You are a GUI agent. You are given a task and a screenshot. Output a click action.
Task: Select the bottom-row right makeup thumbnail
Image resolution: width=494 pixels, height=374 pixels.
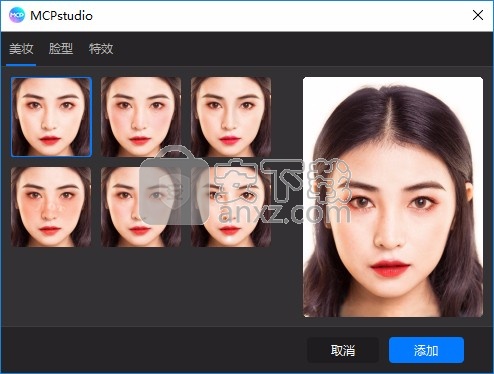[231, 207]
